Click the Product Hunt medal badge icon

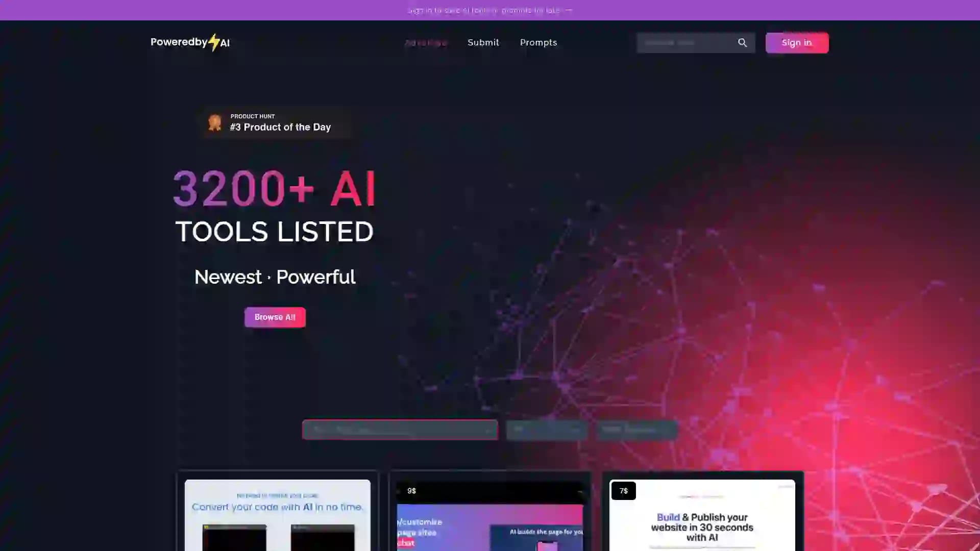[215, 122]
